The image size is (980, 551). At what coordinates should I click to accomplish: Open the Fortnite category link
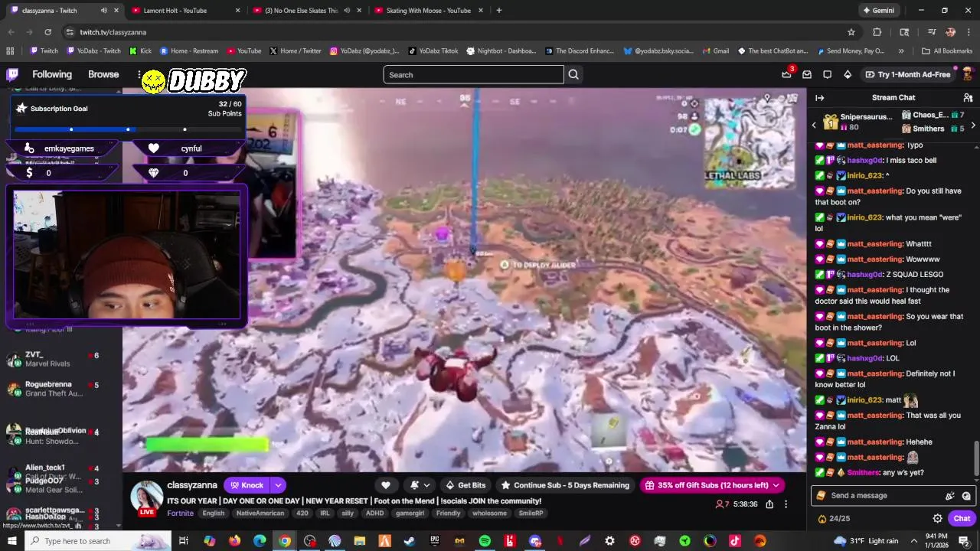coord(180,513)
